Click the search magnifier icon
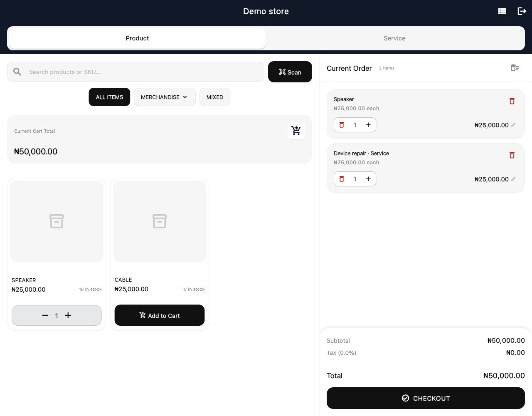 point(17,72)
